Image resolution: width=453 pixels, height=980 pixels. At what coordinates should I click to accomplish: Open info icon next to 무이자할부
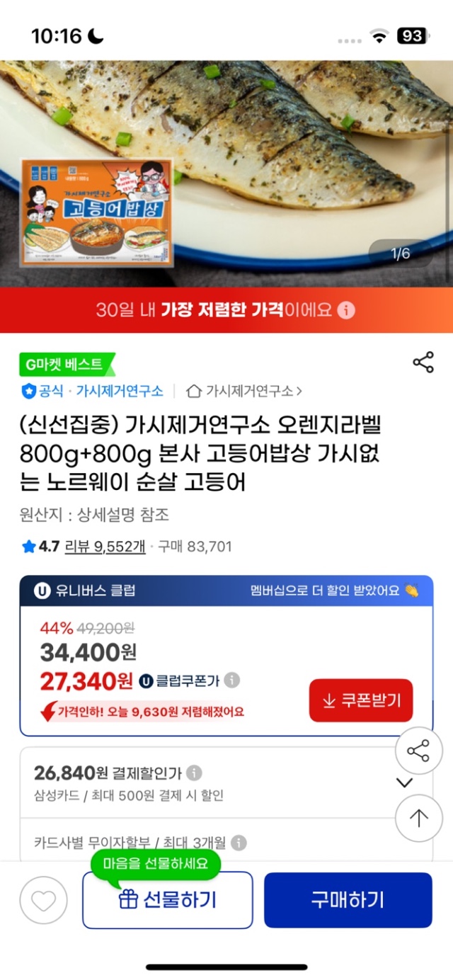[239, 843]
